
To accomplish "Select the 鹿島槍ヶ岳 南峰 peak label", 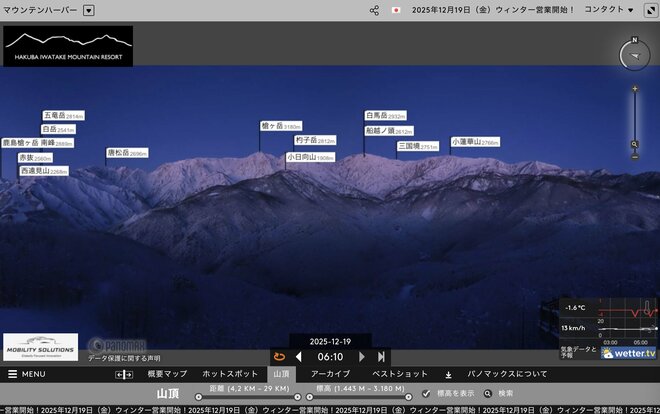I will [37, 143].
